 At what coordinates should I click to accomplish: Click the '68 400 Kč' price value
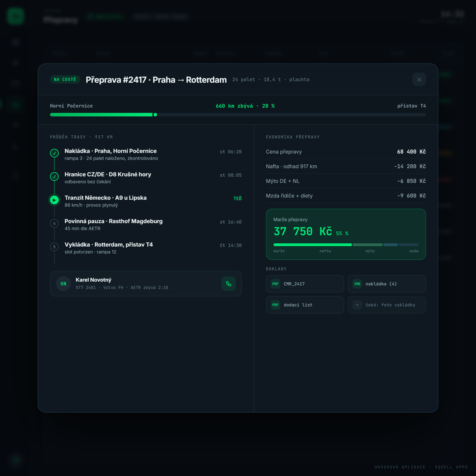[412, 152]
